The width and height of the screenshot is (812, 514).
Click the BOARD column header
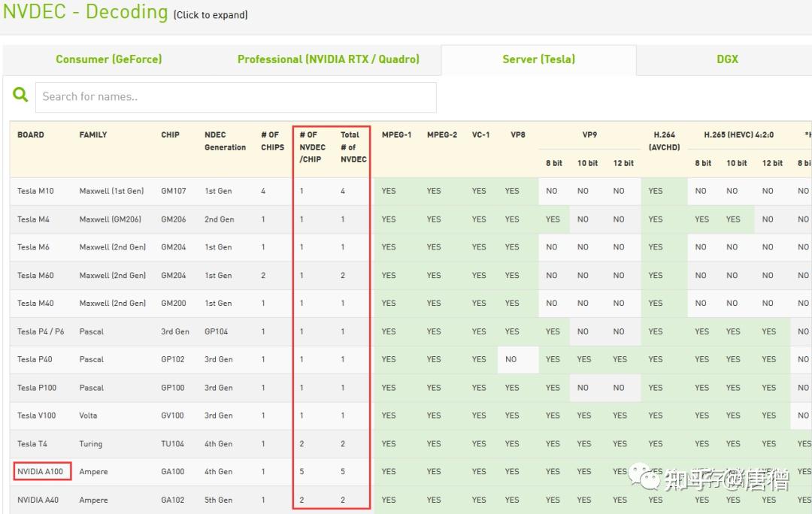tap(31, 135)
